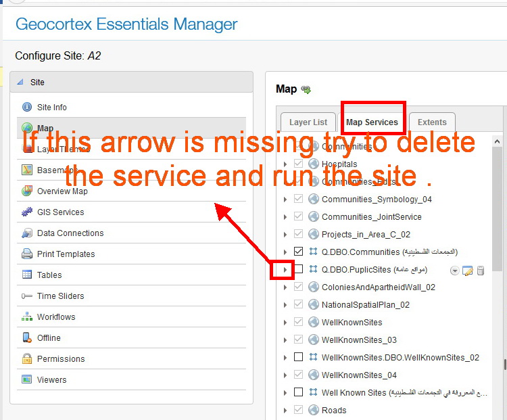507x420 pixels.
Task: Delete the Q.DBO.PuplicSites service
Action: 481,271
